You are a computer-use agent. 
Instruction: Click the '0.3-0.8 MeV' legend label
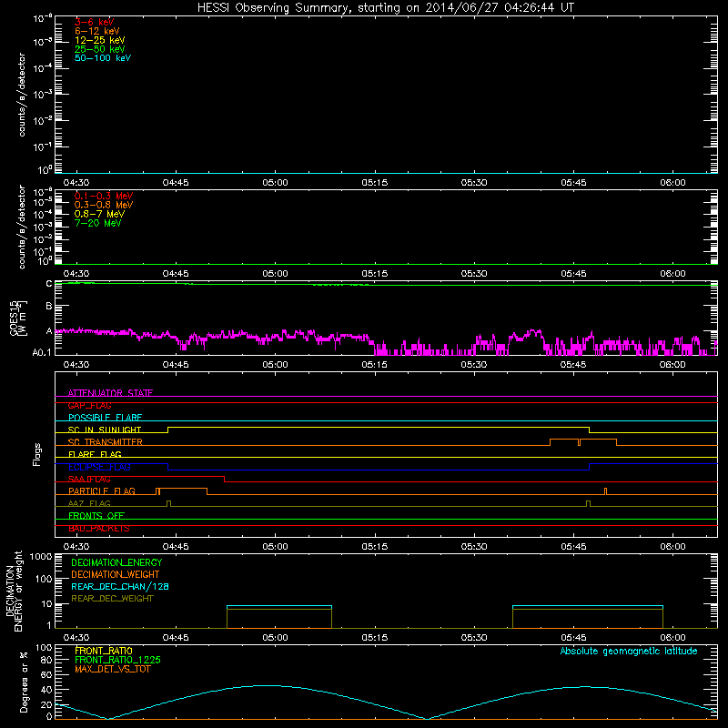click(104, 205)
